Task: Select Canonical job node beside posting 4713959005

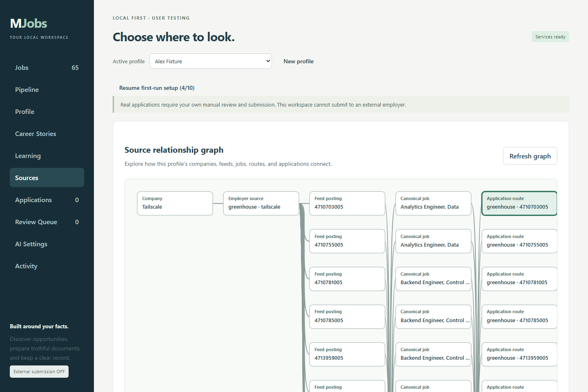Action: (433, 354)
